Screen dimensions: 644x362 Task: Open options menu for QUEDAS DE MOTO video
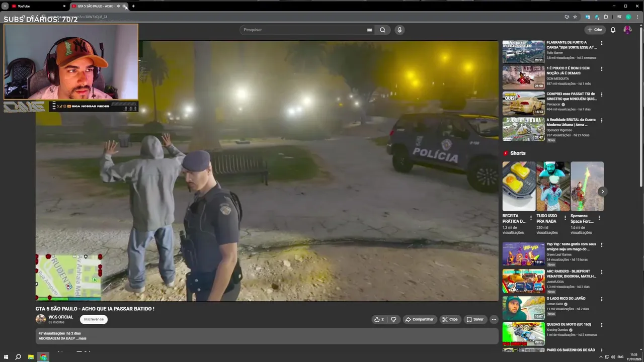pos(601,325)
